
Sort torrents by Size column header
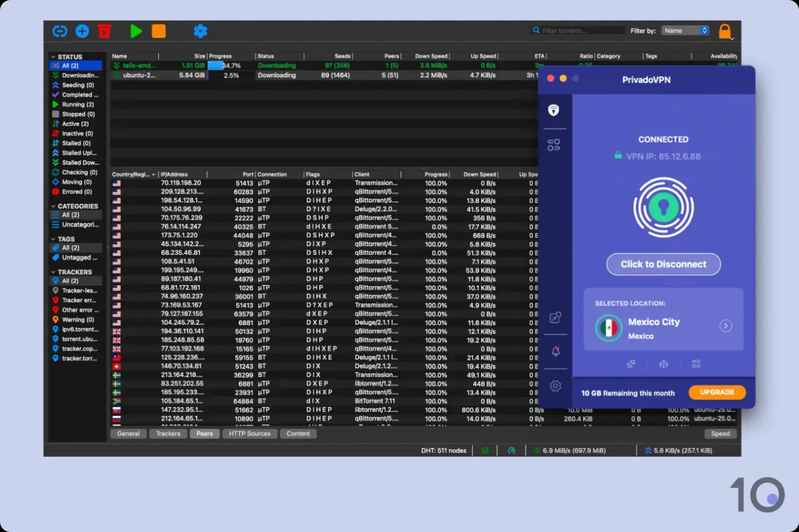click(x=183, y=56)
